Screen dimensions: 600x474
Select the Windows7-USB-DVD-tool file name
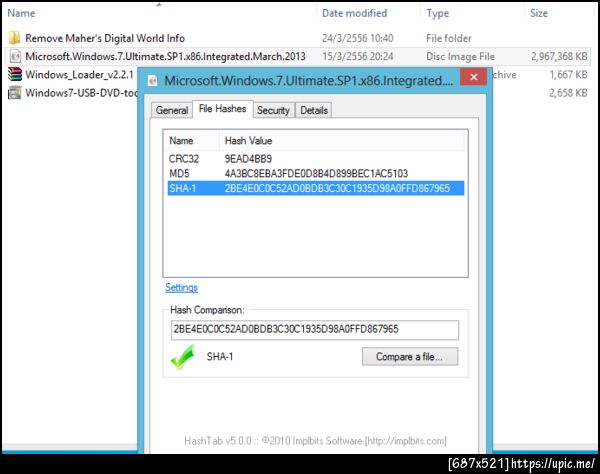(x=81, y=93)
